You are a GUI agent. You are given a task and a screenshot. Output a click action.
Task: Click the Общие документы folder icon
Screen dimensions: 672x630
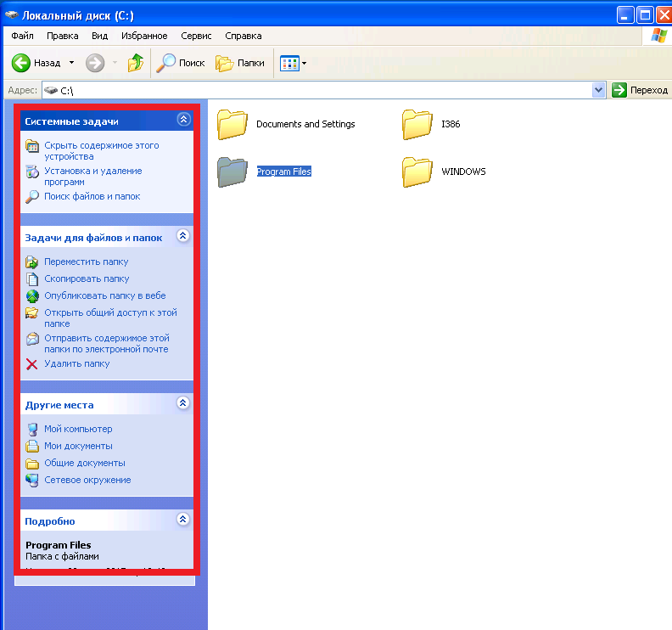[32, 464]
